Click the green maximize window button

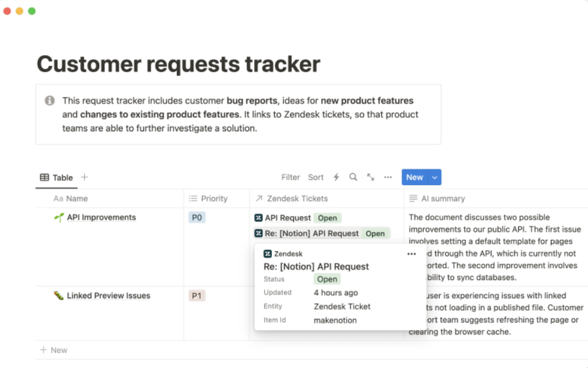click(32, 11)
